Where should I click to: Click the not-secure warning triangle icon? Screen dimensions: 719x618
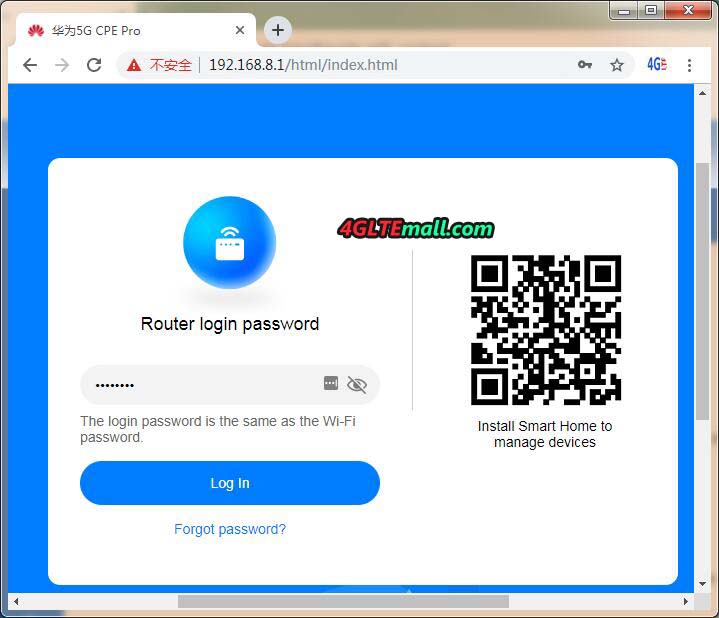pos(134,65)
